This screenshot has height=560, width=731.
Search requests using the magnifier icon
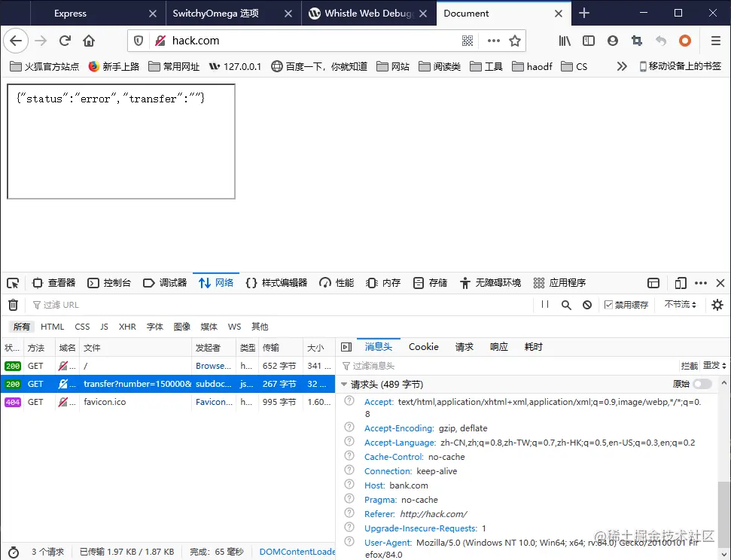(567, 305)
